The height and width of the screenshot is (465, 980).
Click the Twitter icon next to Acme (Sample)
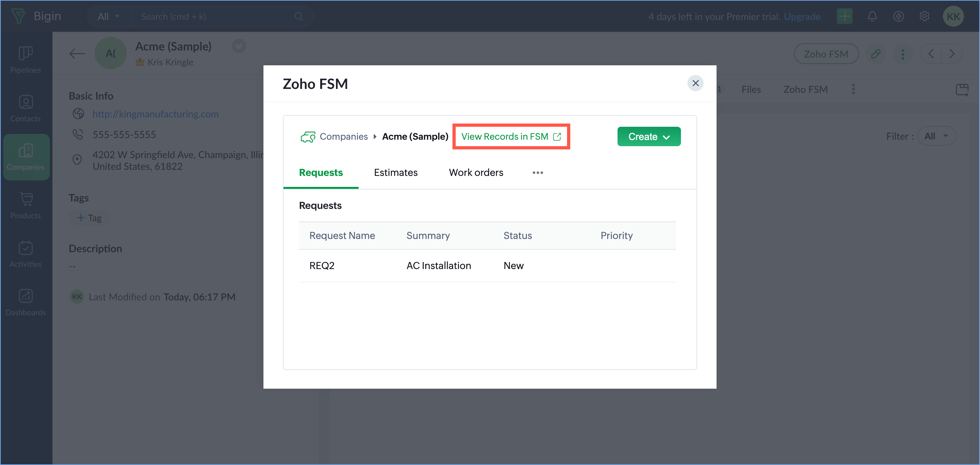pyautogui.click(x=239, y=46)
